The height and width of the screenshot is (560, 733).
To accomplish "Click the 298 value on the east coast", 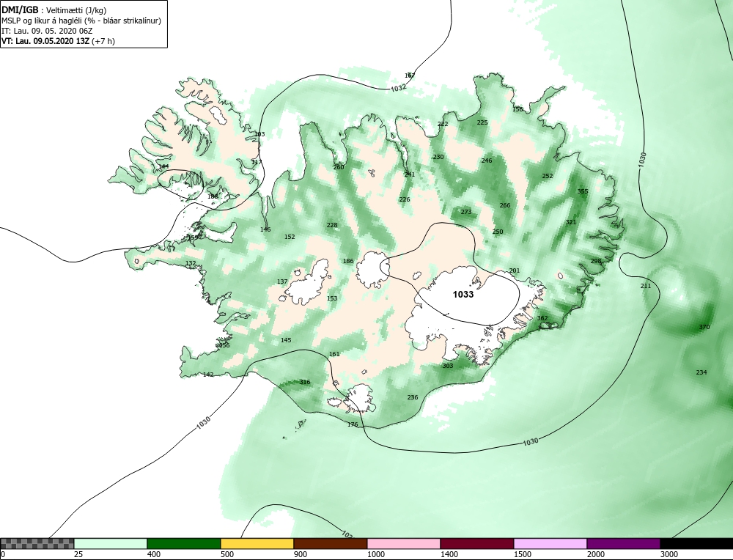I will 596,261.
